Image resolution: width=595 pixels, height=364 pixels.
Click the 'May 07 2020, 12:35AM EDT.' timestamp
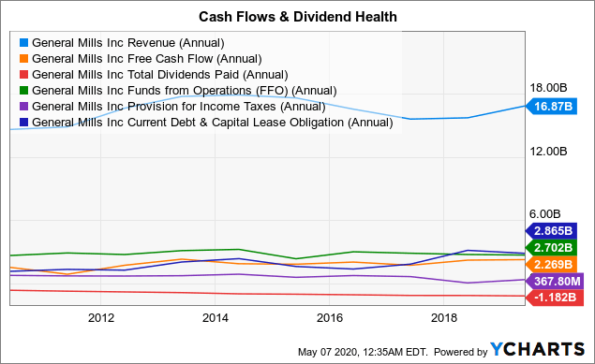pos(363,352)
